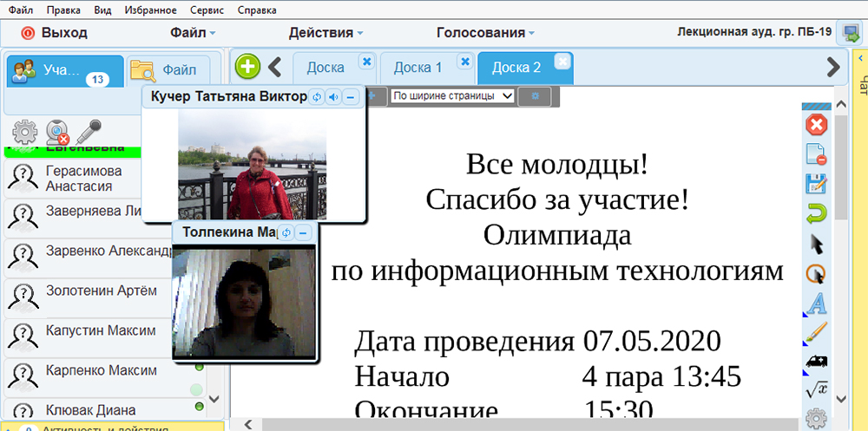Open the page width zoom dropdown
The height and width of the screenshot is (431, 868).
[x=452, y=95]
